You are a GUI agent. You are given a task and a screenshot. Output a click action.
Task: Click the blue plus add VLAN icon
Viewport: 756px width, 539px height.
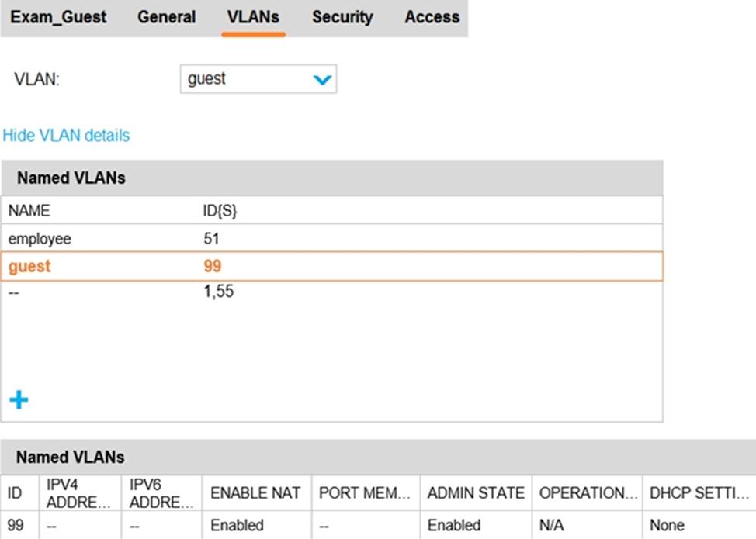(x=19, y=400)
